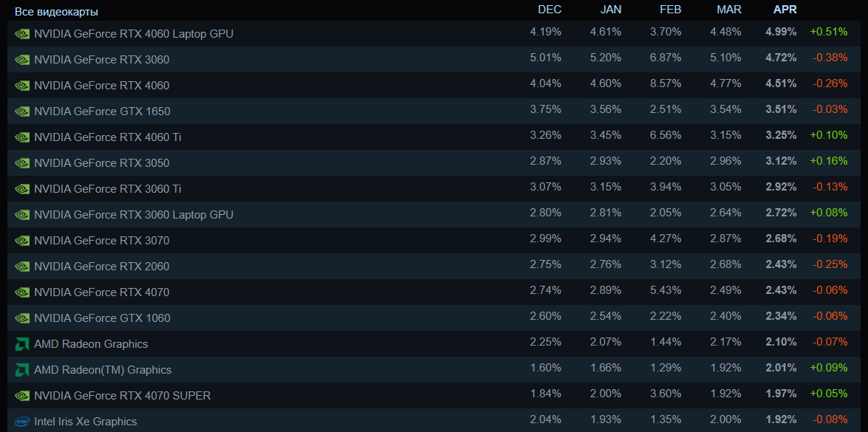Click NVIDIA icon next to RTX 4070 SUPER

click(x=22, y=395)
